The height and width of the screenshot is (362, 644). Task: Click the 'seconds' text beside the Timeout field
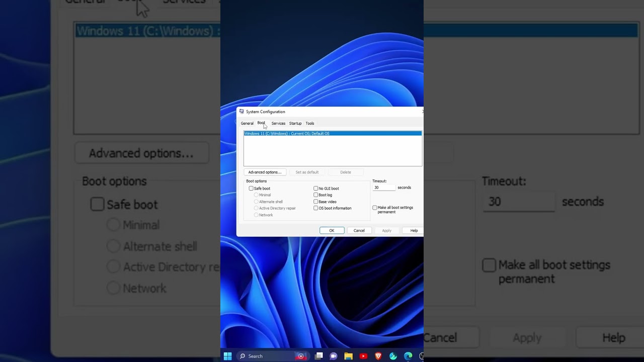coord(405,188)
